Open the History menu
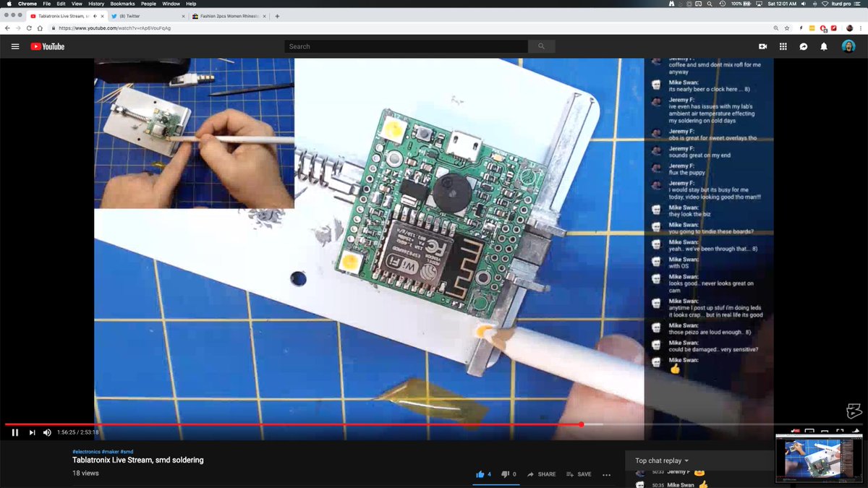The image size is (868, 488). coord(96,4)
